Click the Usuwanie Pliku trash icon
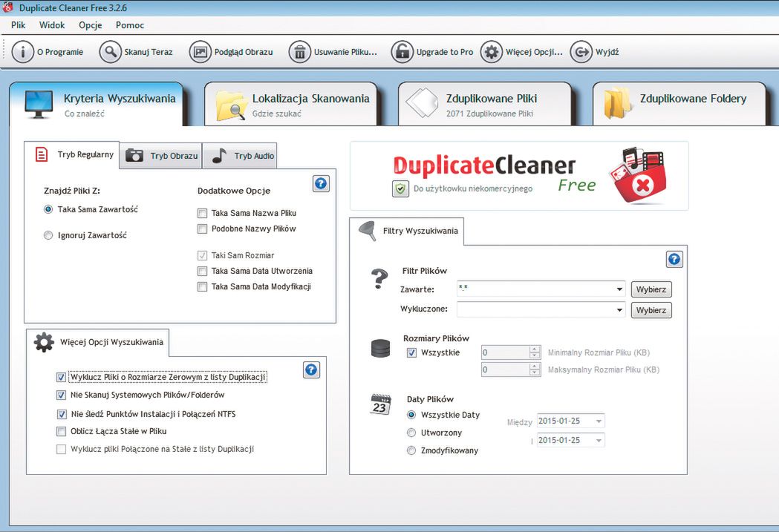 299,52
